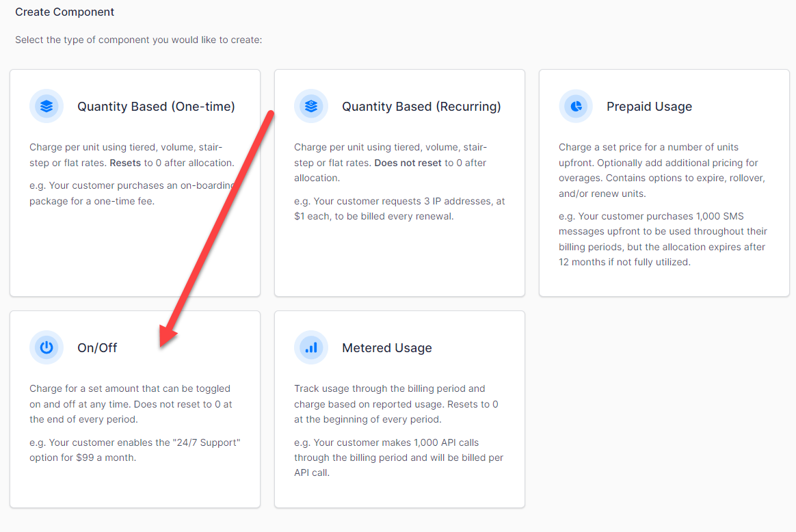The image size is (796, 532).
Task: Click the On/Off power icon
Action: pyautogui.click(x=47, y=348)
